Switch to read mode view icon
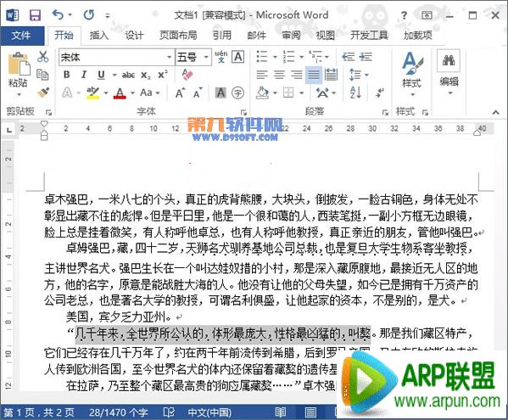Screen dimensions: 508x420 [281, 412]
